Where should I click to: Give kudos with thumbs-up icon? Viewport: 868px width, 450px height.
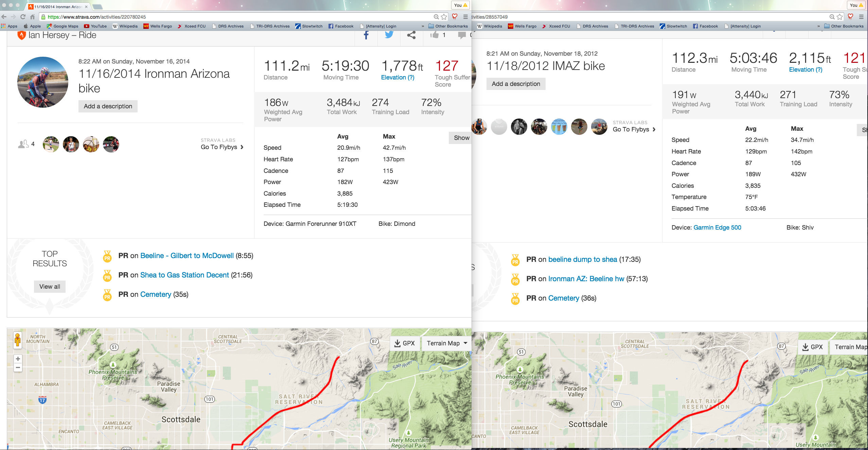tap(435, 35)
